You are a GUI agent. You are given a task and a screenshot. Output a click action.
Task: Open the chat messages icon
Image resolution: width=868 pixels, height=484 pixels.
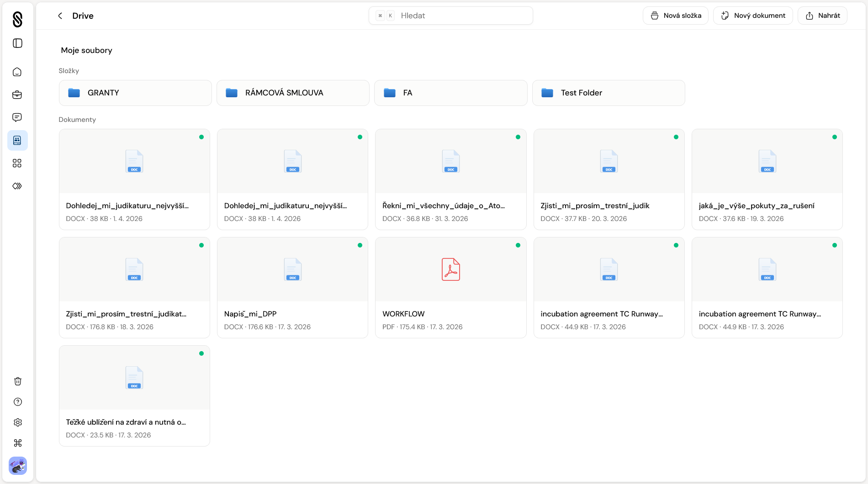(17, 118)
